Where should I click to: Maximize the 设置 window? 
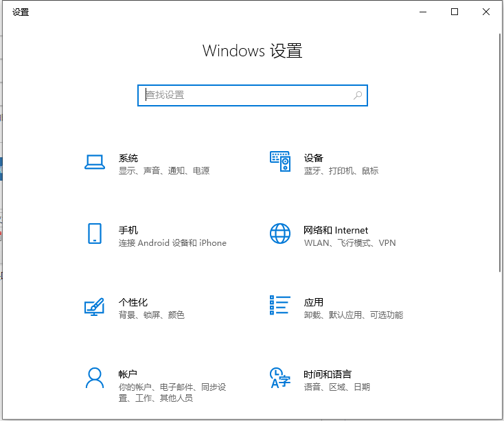[455, 12]
